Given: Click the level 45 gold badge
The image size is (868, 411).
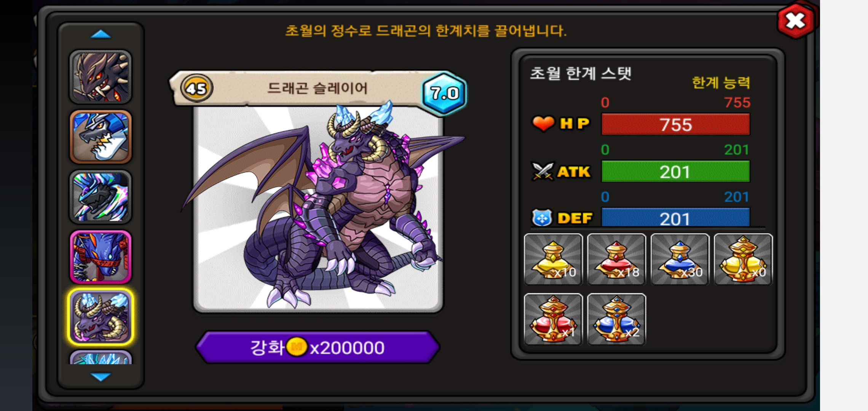Looking at the screenshot, I should click(x=196, y=88).
